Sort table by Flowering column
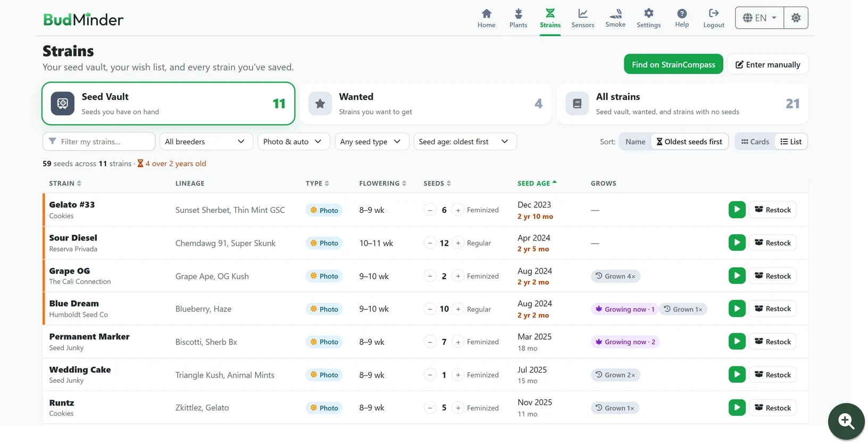This screenshot has width=868, height=444. coord(382,183)
